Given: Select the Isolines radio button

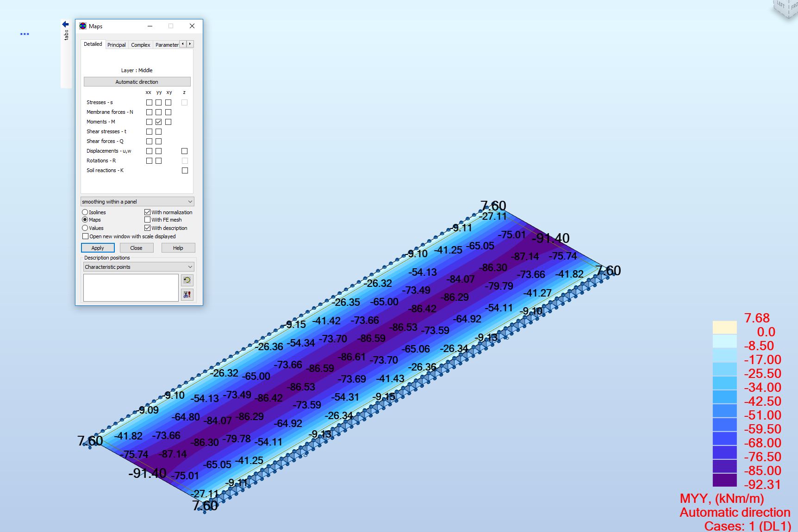Looking at the screenshot, I should tap(85, 212).
